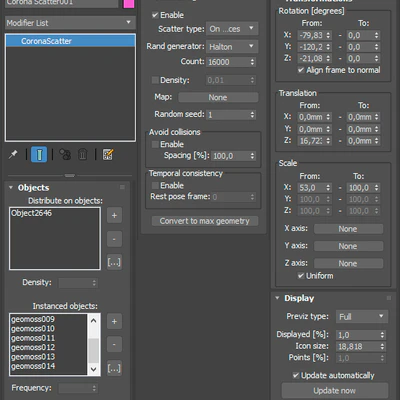Click make unique icon
Viewport: 400px width, 400px height.
(x=65, y=154)
